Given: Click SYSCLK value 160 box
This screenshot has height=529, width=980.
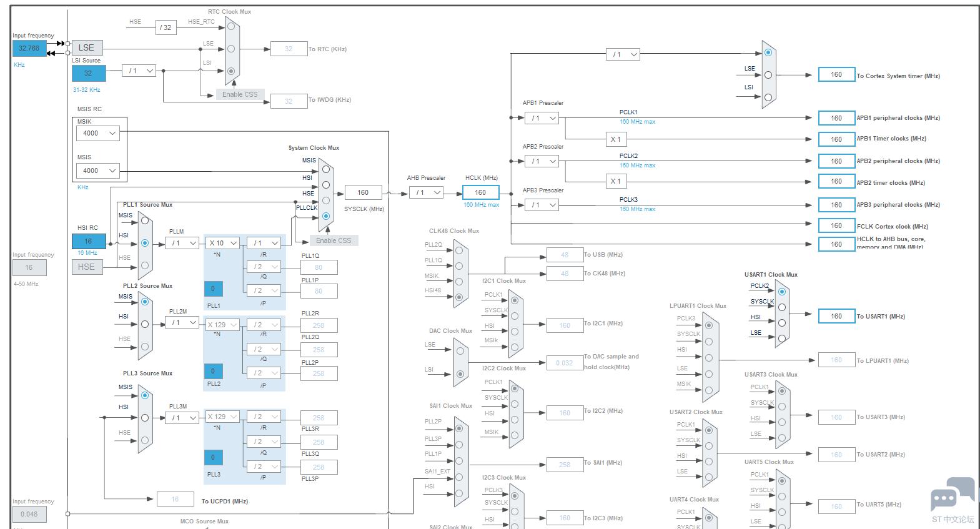Looking at the screenshot, I should point(363,192).
